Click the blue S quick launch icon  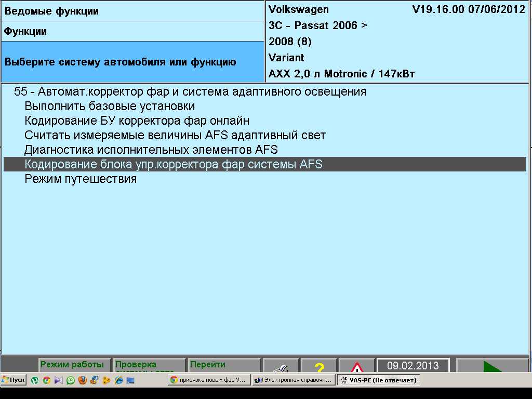coord(95,380)
